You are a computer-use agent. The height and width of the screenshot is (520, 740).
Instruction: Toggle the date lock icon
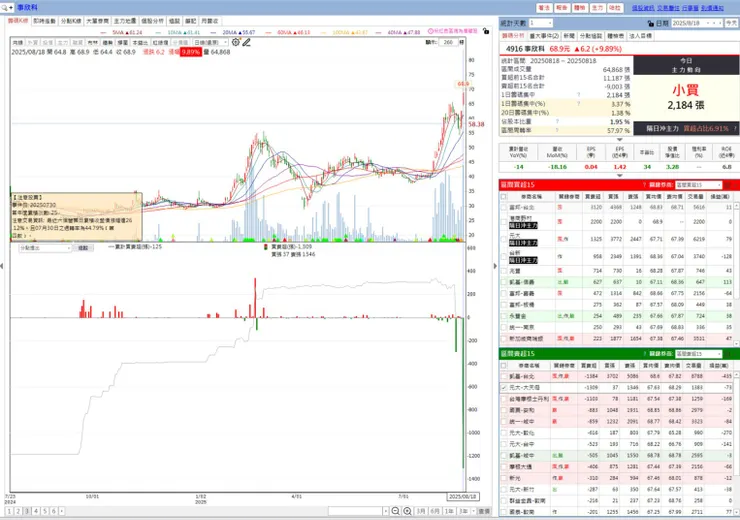pos(651,23)
